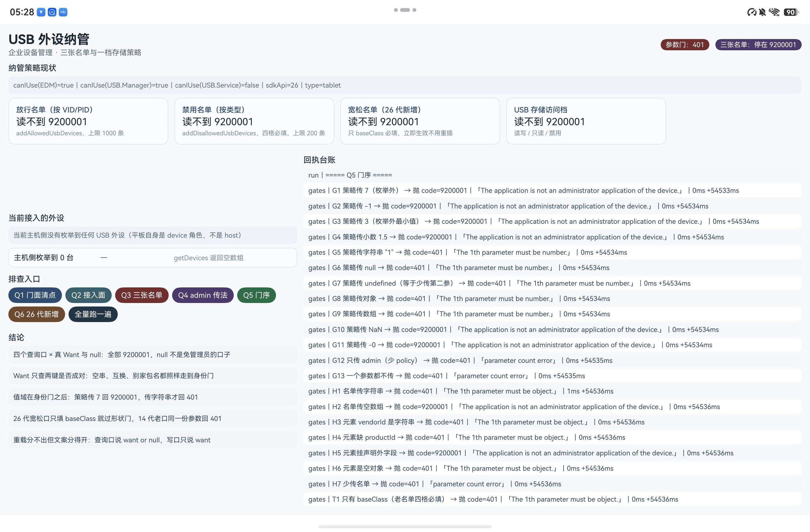The height and width of the screenshot is (532, 810).
Task: Run the Q6 26 代新增 check
Action: pos(37,314)
